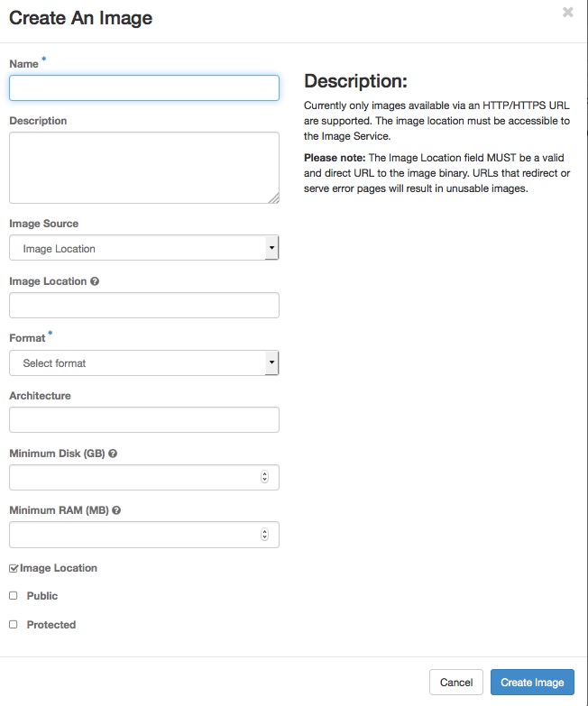The width and height of the screenshot is (588, 706).
Task: Enable the Protected checkbox
Action: point(14,625)
